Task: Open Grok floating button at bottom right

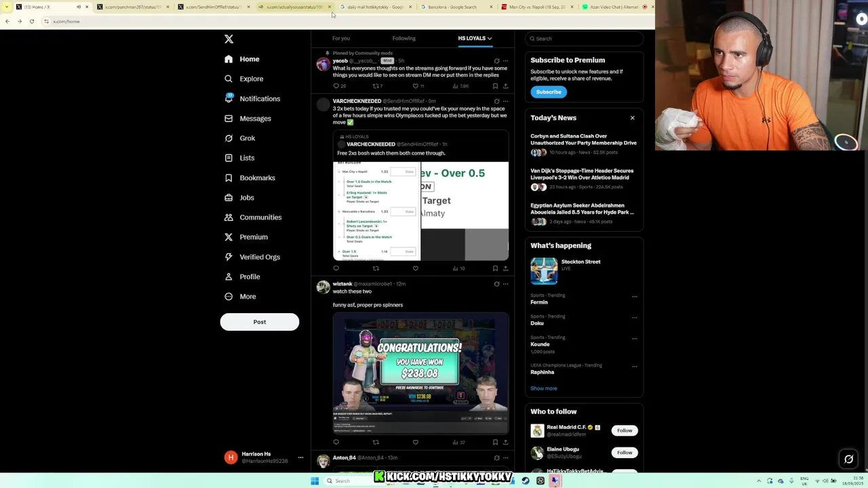Action: 848,460
